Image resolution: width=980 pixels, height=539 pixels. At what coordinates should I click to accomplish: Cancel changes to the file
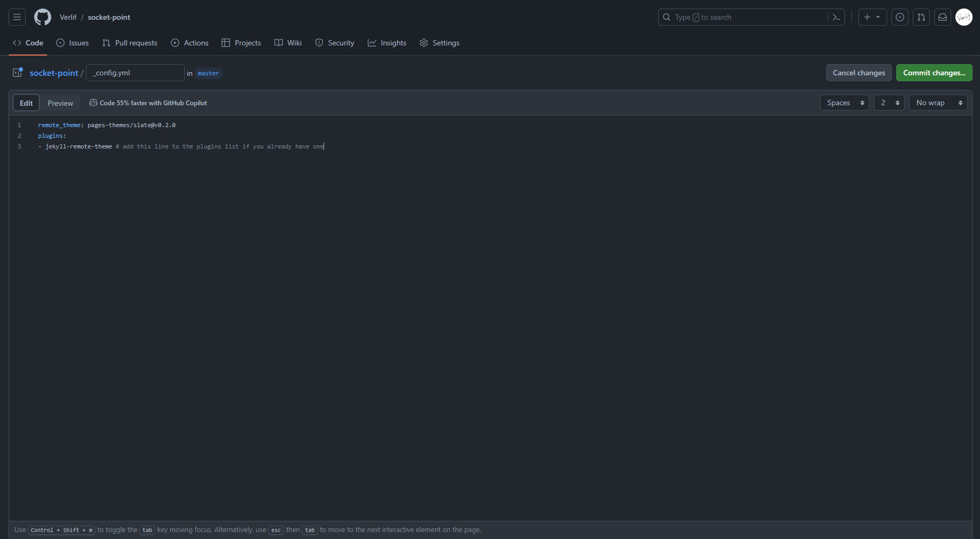pos(858,73)
